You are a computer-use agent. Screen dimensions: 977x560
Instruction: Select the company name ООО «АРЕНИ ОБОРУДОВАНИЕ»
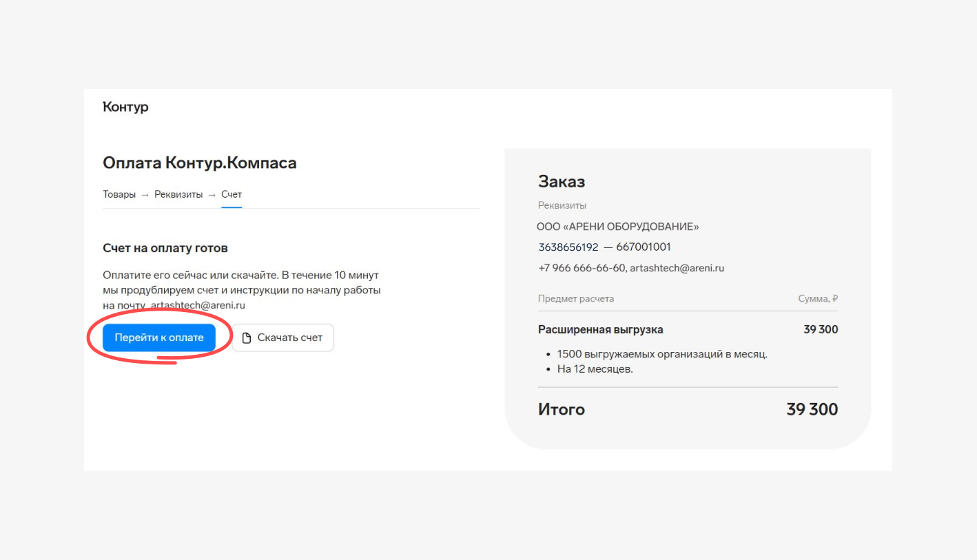coord(618,227)
